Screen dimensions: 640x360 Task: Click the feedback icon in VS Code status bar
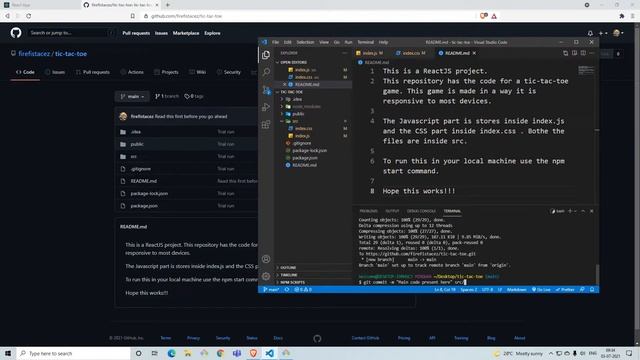click(x=582, y=289)
